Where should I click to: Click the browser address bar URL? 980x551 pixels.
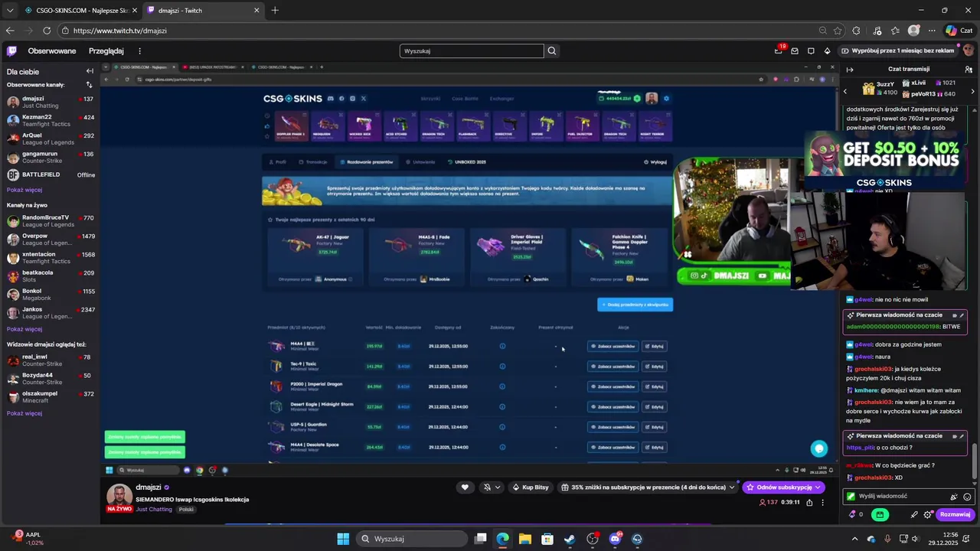tap(120, 31)
